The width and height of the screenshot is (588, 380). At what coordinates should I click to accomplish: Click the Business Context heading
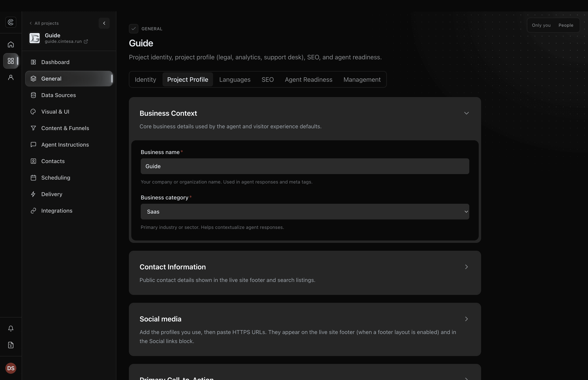[168, 113]
